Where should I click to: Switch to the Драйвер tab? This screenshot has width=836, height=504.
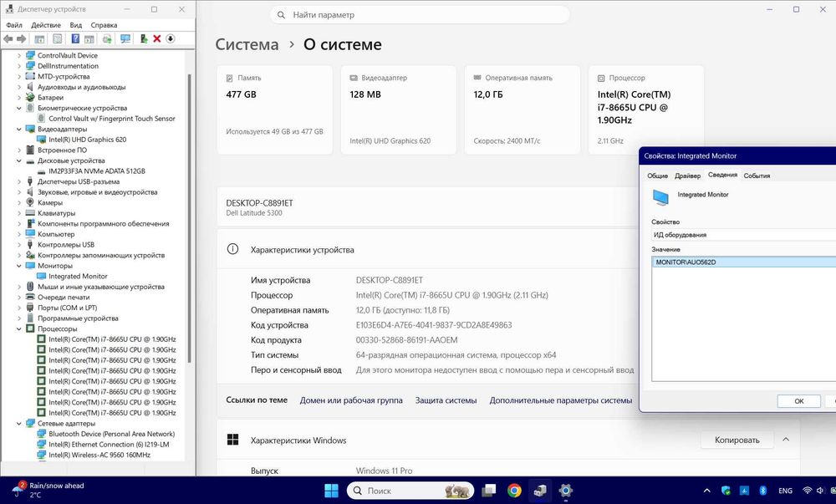point(687,176)
